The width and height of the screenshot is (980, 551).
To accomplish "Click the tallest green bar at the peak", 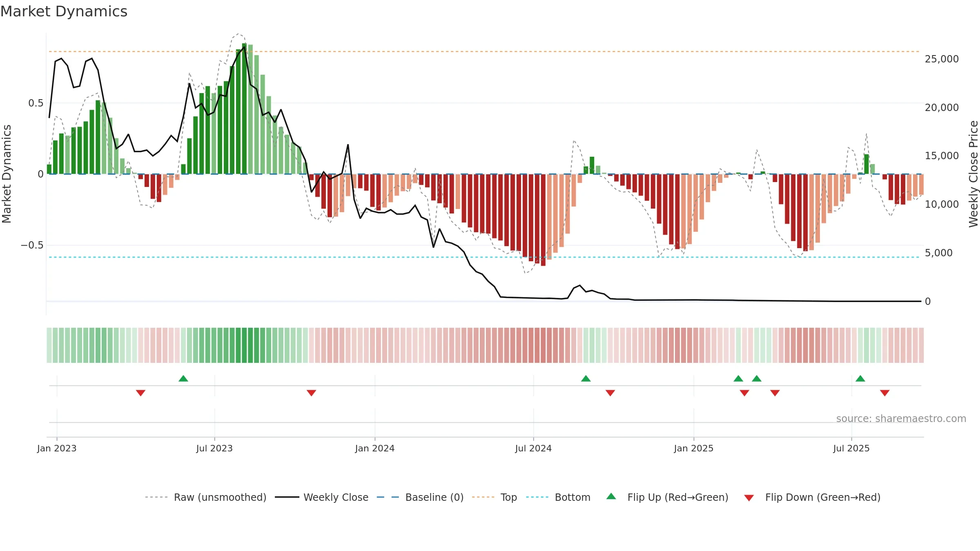I will (x=244, y=109).
